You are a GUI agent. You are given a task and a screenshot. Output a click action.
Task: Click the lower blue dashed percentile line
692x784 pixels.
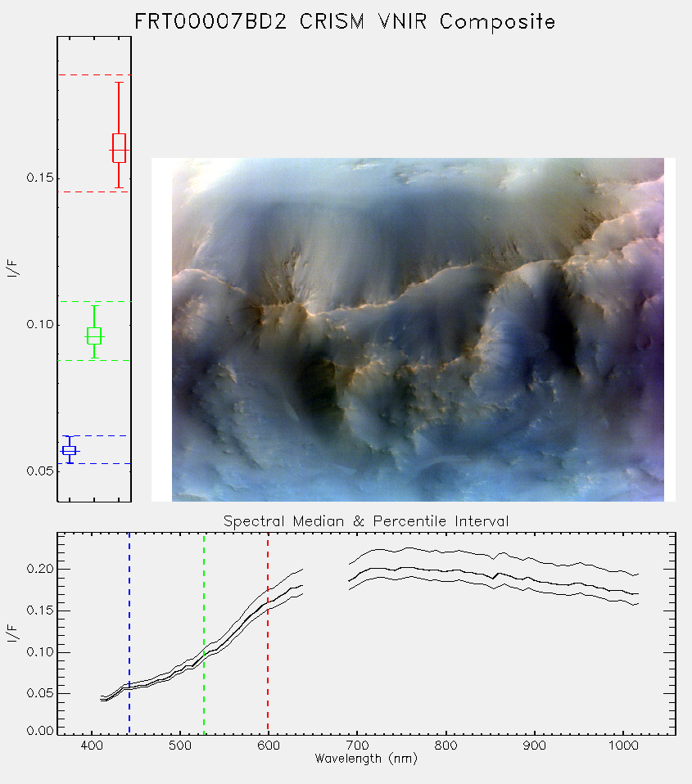pos(94,463)
